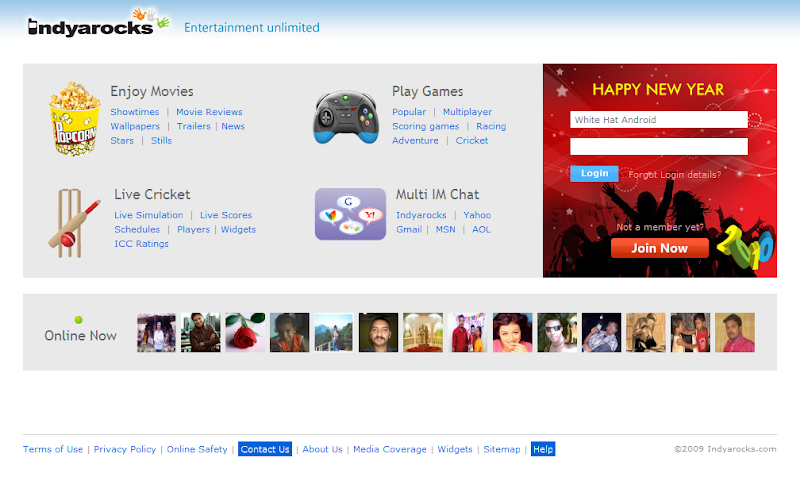
Task: Open Terms of Use
Action: (53, 449)
